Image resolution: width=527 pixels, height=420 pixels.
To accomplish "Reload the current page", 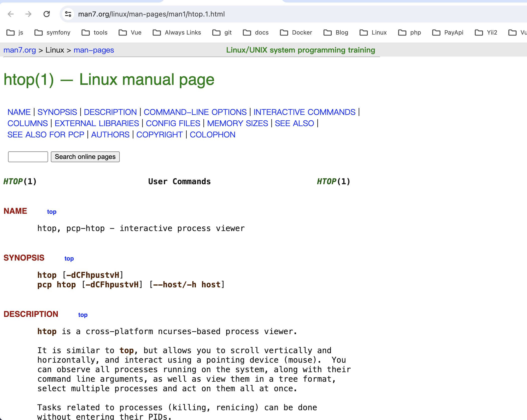I will (x=47, y=14).
